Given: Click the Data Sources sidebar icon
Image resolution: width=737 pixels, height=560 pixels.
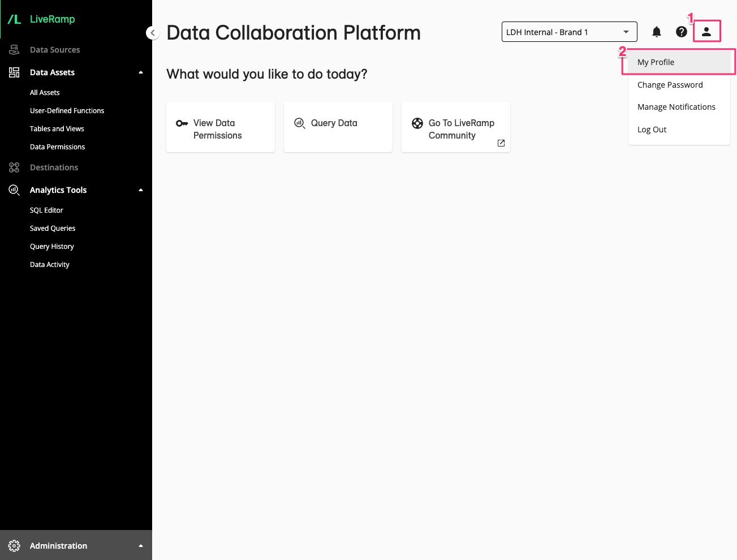Looking at the screenshot, I should (x=14, y=50).
